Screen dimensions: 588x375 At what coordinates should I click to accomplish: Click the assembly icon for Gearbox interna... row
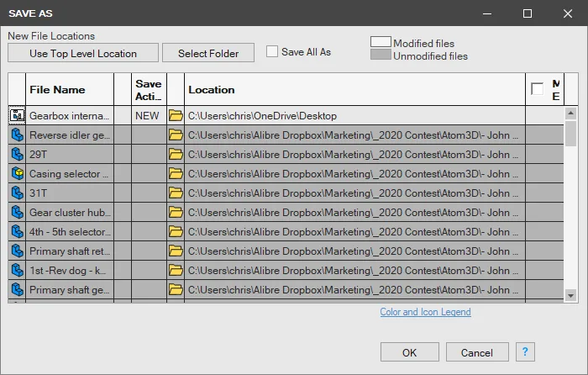click(17, 116)
